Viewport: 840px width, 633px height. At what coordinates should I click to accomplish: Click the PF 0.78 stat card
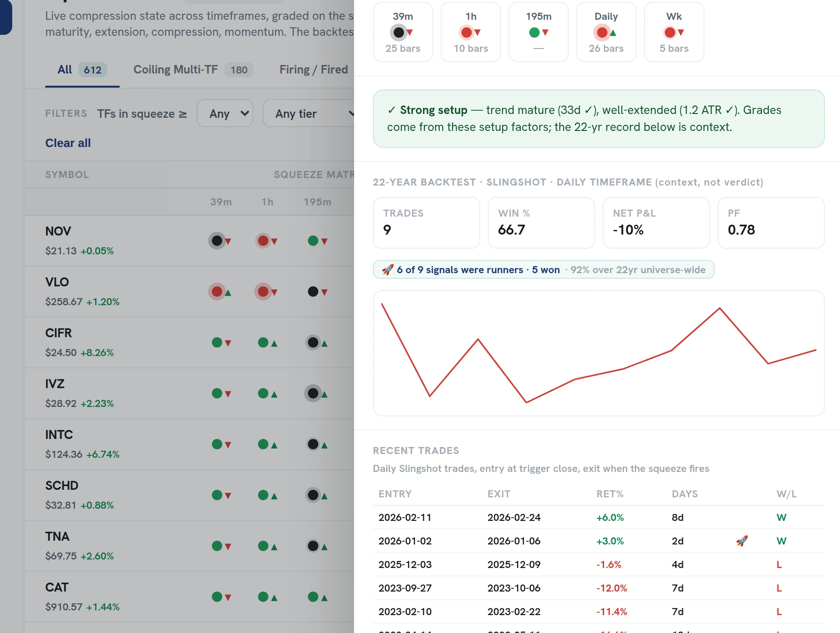click(x=771, y=223)
